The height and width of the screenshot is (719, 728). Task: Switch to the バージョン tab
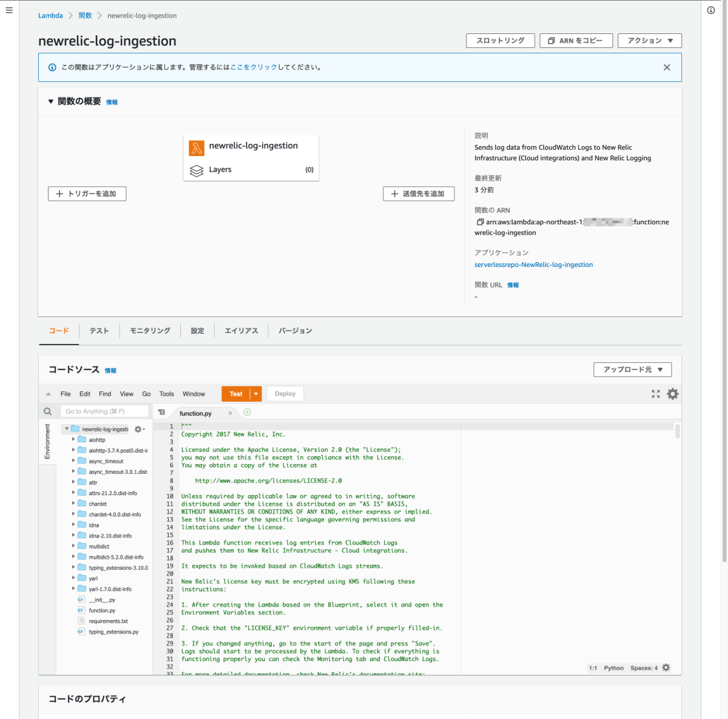(295, 331)
